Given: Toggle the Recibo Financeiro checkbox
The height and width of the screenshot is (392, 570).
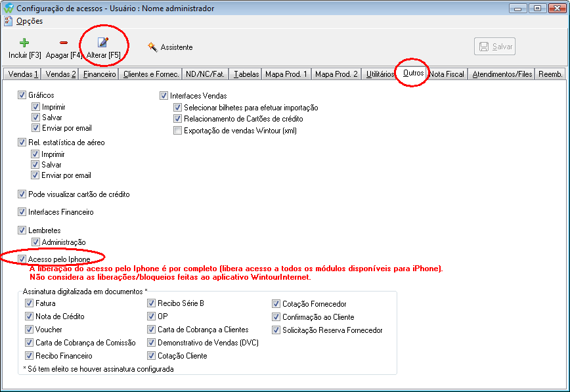Looking at the screenshot, I should point(29,356).
